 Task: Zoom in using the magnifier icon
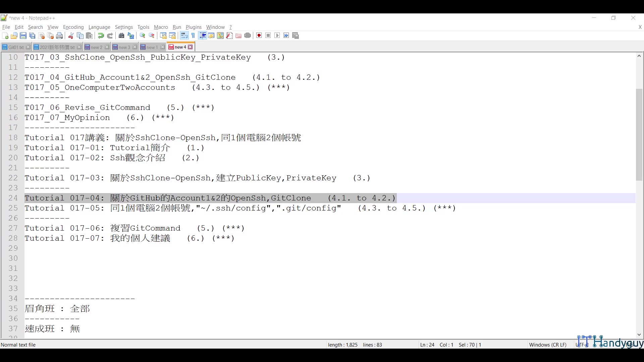coord(142,36)
